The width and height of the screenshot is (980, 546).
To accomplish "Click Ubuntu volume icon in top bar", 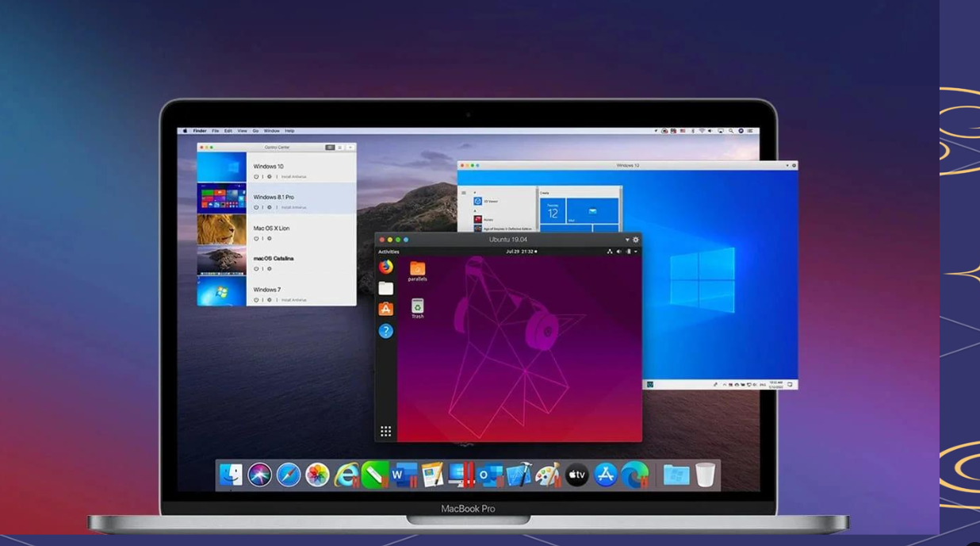I will click(619, 252).
